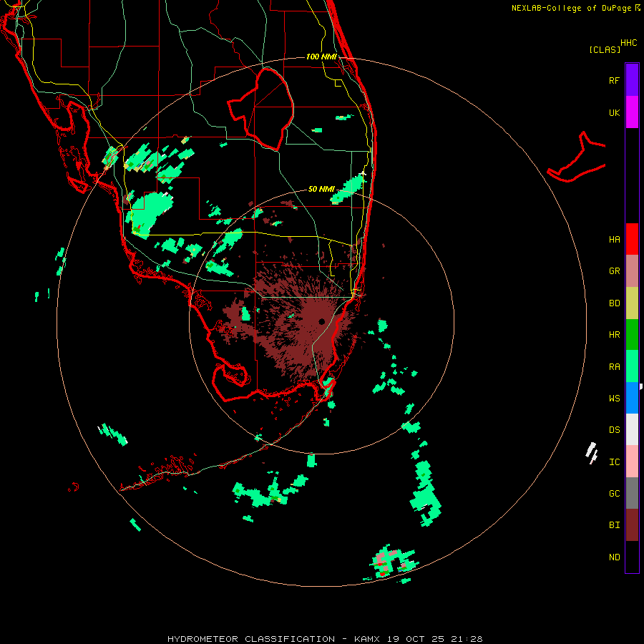This screenshot has width=644, height=644.
Task: Select the gray GC legend swatch
Action: pos(632,493)
